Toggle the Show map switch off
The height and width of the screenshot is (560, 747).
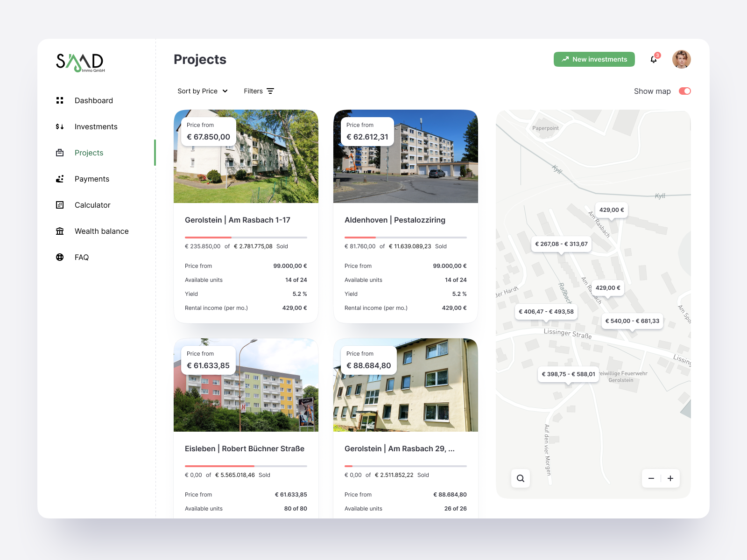[684, 91]
